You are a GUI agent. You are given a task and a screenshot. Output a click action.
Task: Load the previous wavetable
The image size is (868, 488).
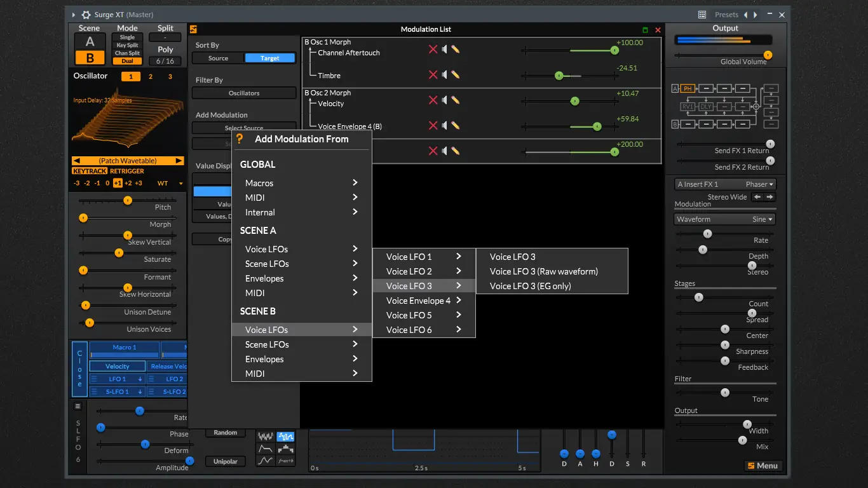(77, 161)
